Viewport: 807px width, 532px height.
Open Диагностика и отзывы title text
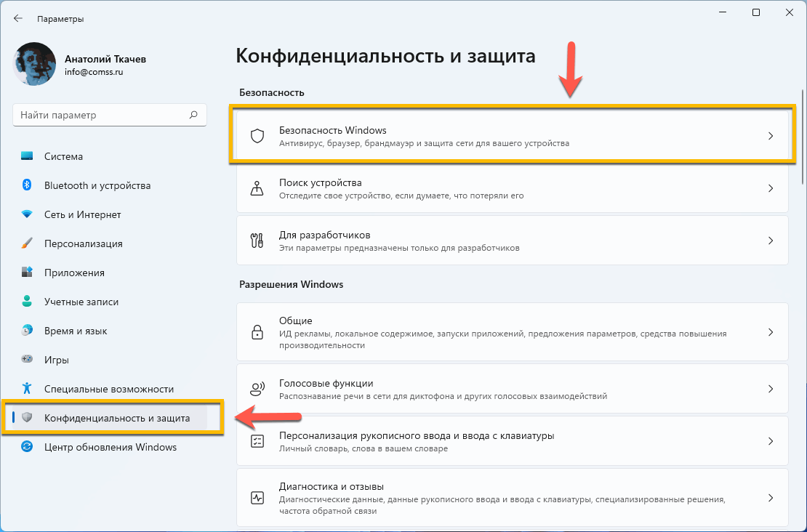(332, 486)
